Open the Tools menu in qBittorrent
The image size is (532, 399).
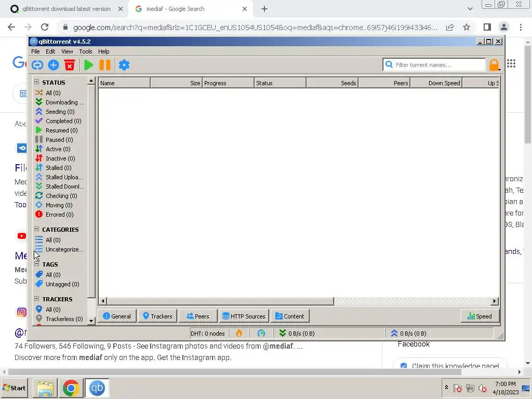(86, 51)
